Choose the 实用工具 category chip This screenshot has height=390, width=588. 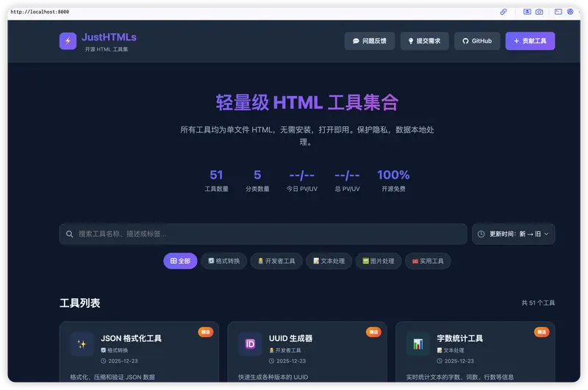click(428, 261)
